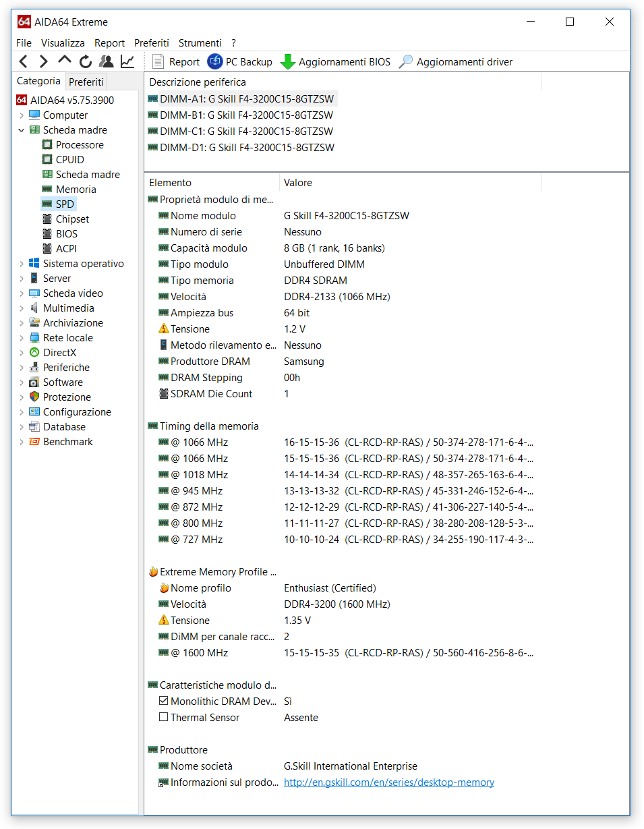Expand the Rete locale node
This screenshot has width=644, height=829.
pyautogui.click(x=22, y=338)
